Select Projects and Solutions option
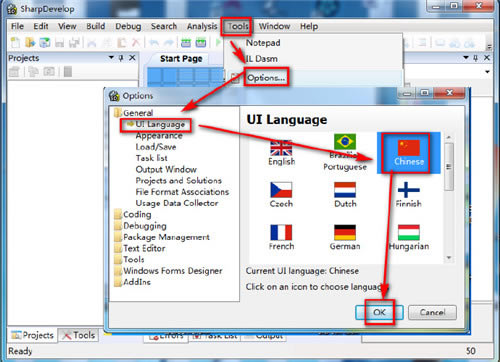Image resolution: width=500 pixels, height=362 pixels. tap(179, 181)
